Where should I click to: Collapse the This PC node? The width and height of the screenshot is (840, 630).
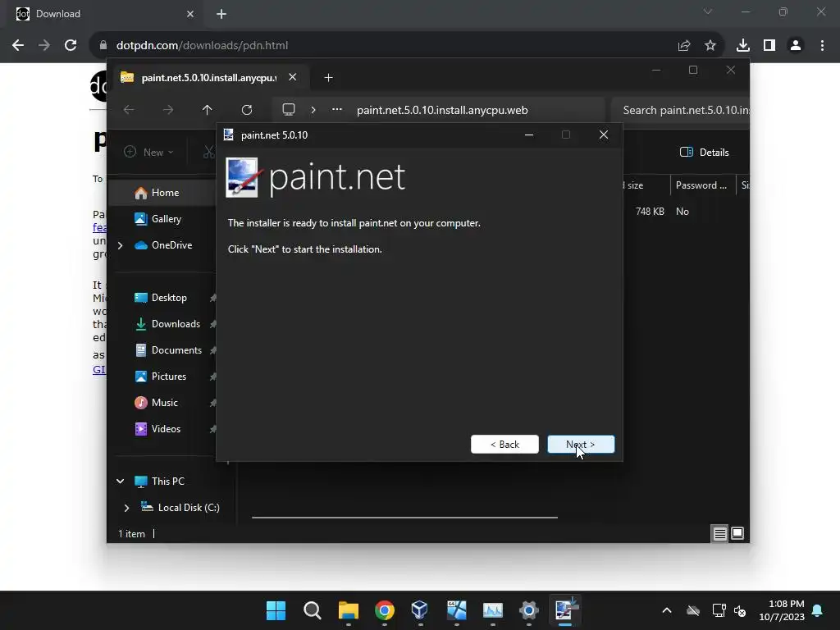click(120, 481)
